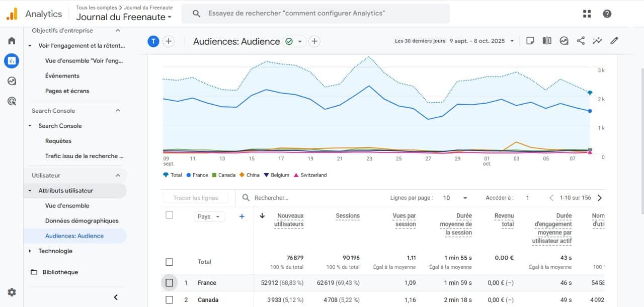
Task: Sort by Sessions column header
Action: [348, 216]
